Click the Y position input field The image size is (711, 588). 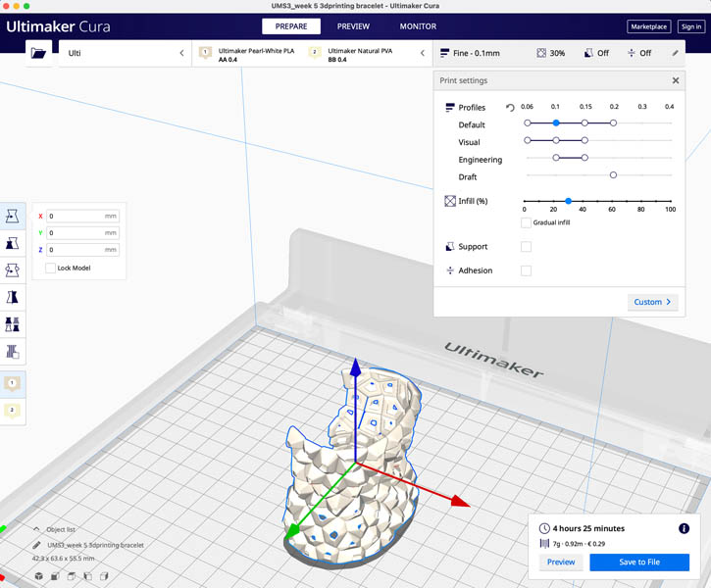click(x=83, y=233)
